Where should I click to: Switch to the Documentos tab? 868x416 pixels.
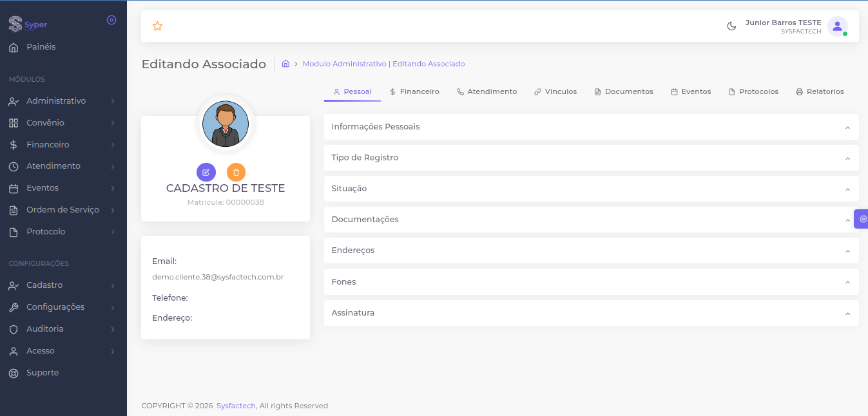point(624,91)
